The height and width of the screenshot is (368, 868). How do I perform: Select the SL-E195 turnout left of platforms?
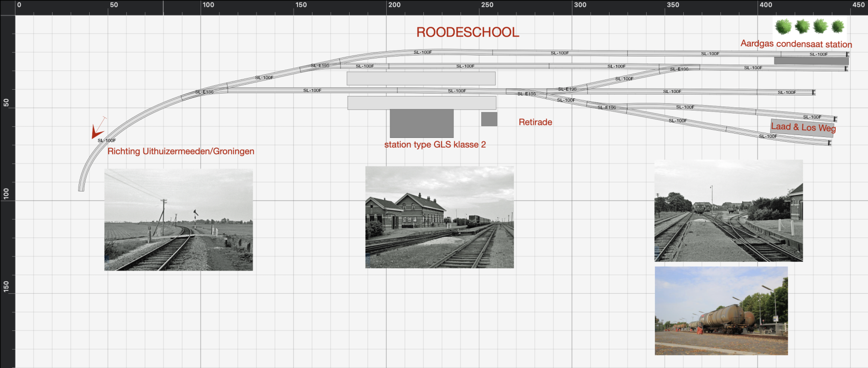320,66
